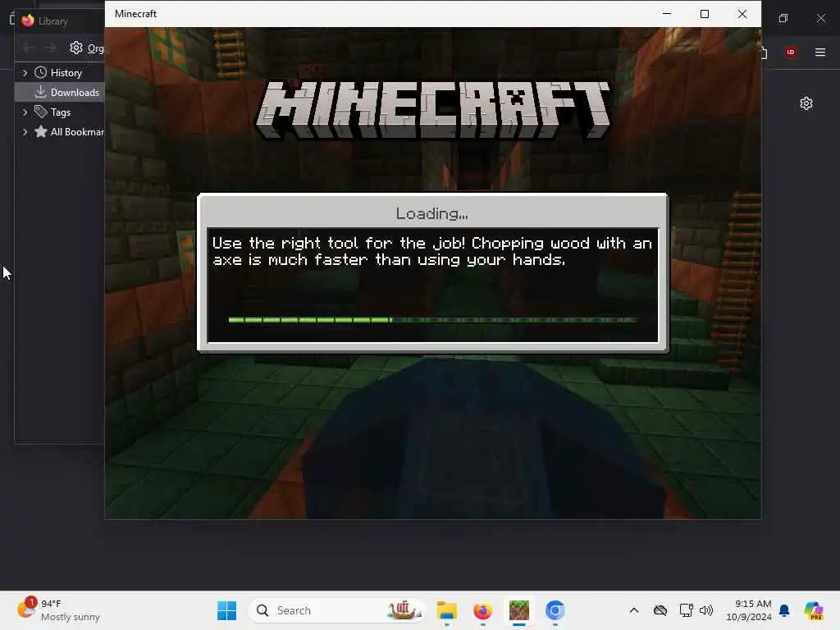Expand the Tags tree node

point(25,112)
